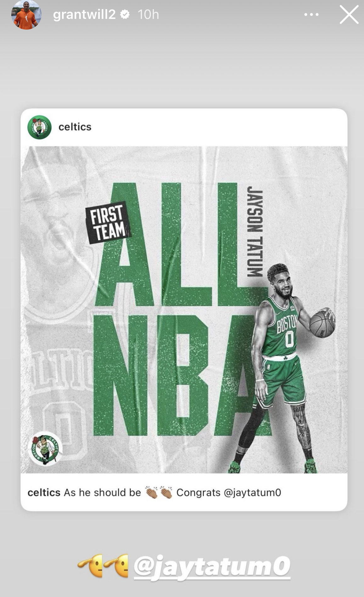Tap the grantwill2 username
Image resolution: width=364 pixels, height=597 pixels.
pyautogui.click(x=84, y=14)
